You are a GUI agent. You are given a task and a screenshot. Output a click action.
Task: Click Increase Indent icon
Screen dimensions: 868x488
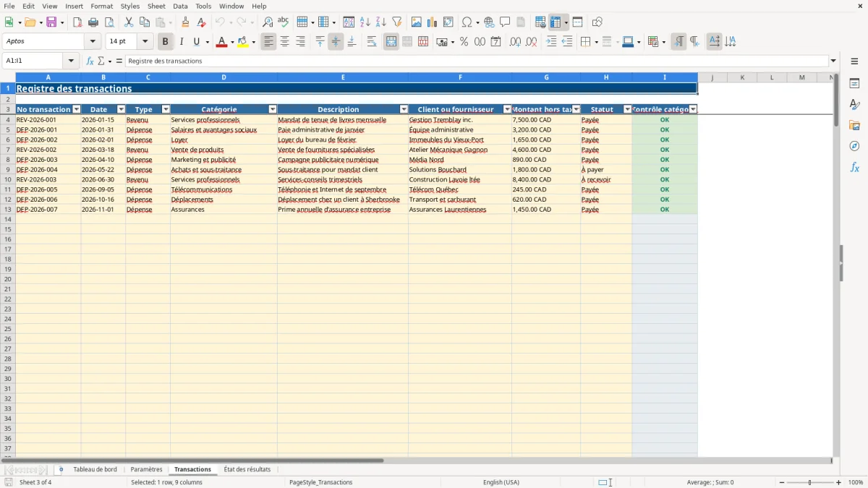click(551, 42)
